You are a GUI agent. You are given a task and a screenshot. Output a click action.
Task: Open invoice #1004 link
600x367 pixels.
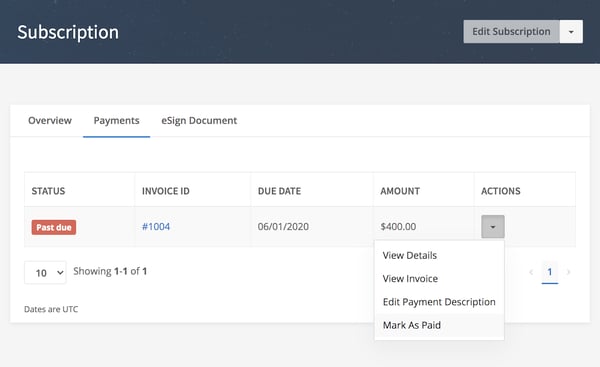pos(156,227)
